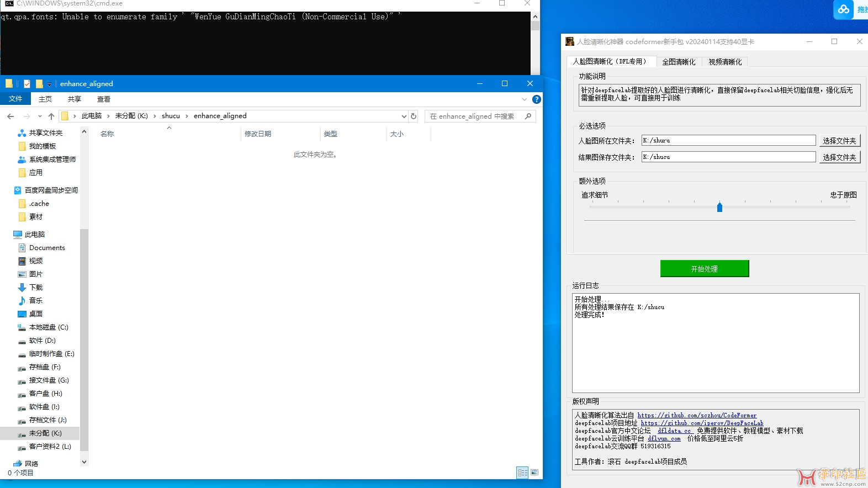Viewport: 868px width, 488px height.
Task: Open the Baidu cloud icon at top right
Action: coord(843,9)
